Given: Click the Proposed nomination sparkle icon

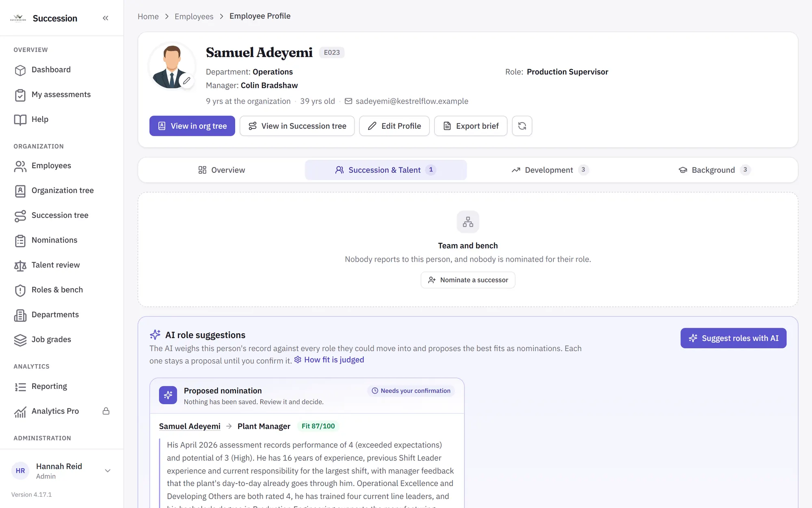Looking at the screenshot, I should [x=168, y=395].
